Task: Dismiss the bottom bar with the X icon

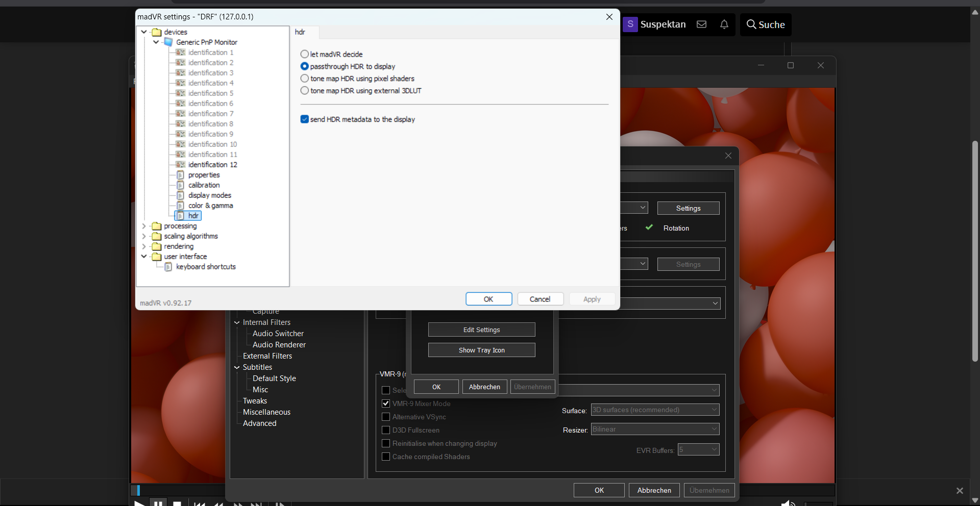Action: [960, 491]
